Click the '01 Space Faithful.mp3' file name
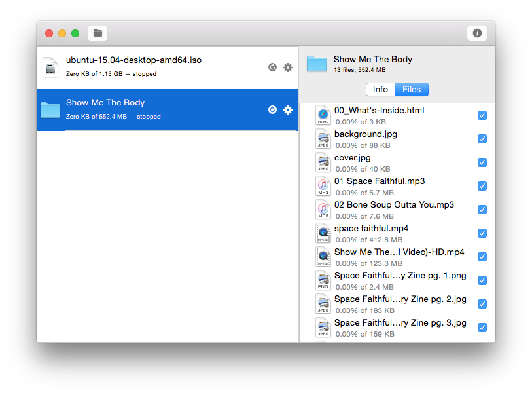The width and height of the screenshot is (532, 395). [x=380, y=181]
